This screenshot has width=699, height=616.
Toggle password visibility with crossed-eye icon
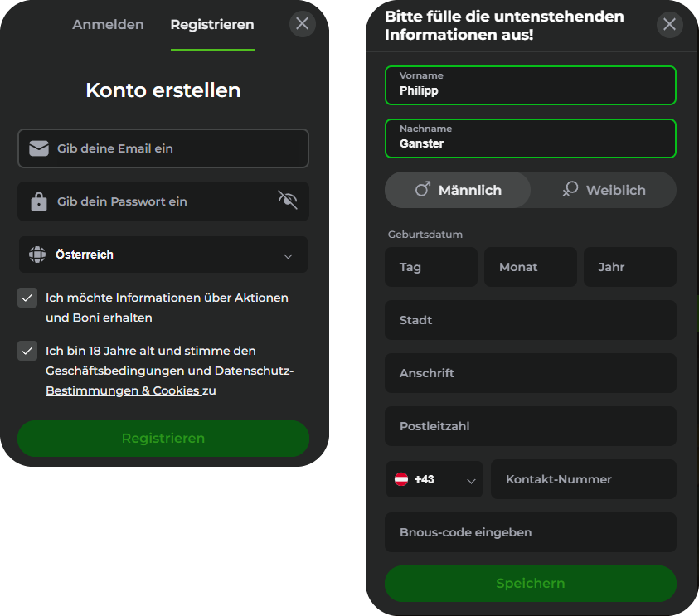pyautogui.click(x=288, y=200)
